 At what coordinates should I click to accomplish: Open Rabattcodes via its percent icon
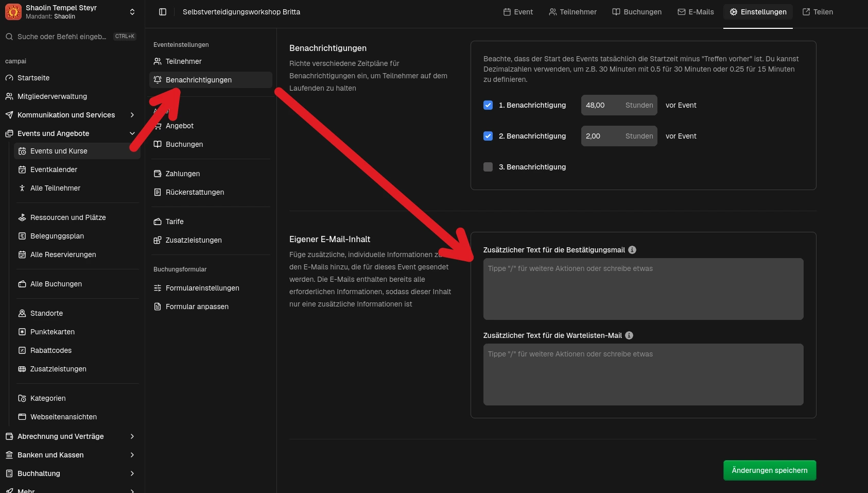pos(22,350)
